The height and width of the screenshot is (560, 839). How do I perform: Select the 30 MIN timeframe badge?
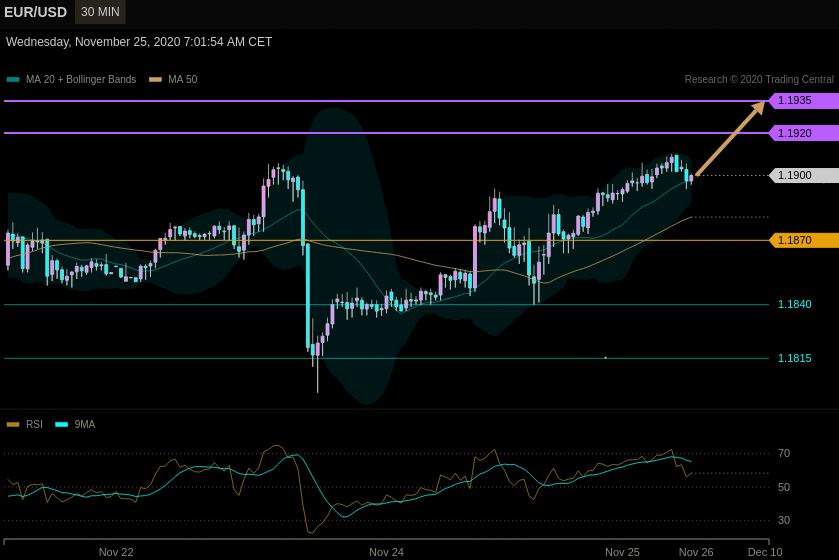(100, 12)
